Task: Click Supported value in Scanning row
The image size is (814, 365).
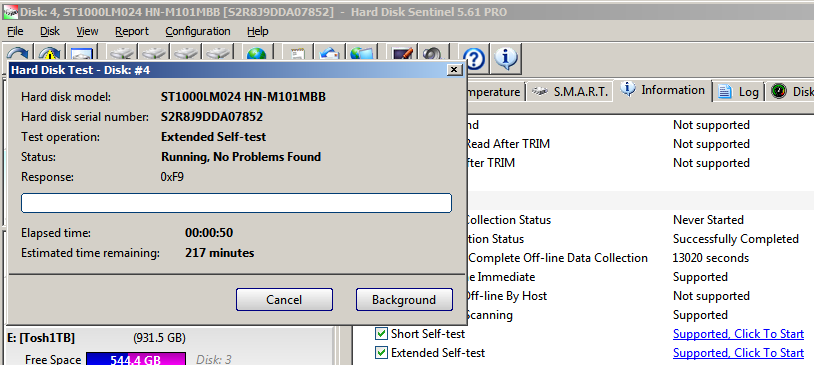Action: 700,315
